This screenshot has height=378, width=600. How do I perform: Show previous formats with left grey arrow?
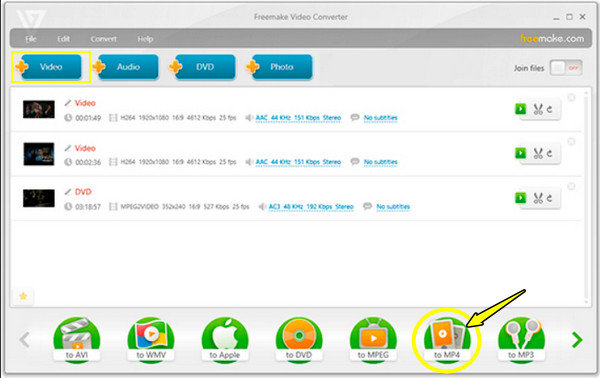point(24,339)
